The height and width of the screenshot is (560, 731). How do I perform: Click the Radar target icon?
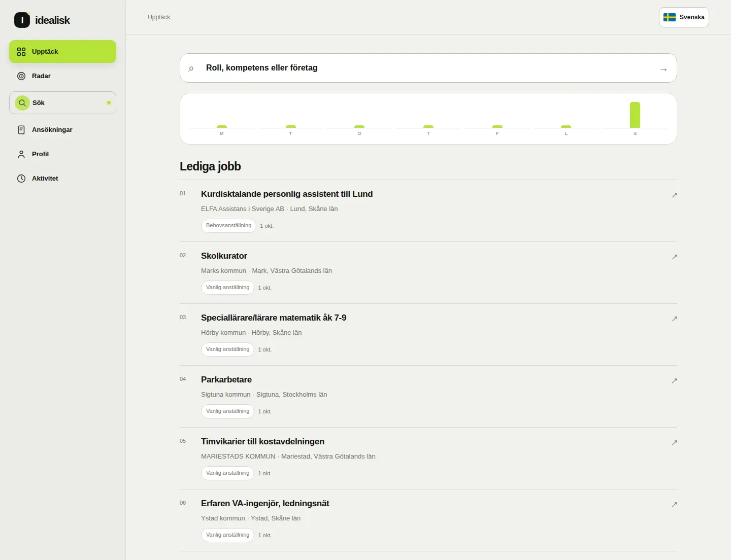[x=21, y=76]
